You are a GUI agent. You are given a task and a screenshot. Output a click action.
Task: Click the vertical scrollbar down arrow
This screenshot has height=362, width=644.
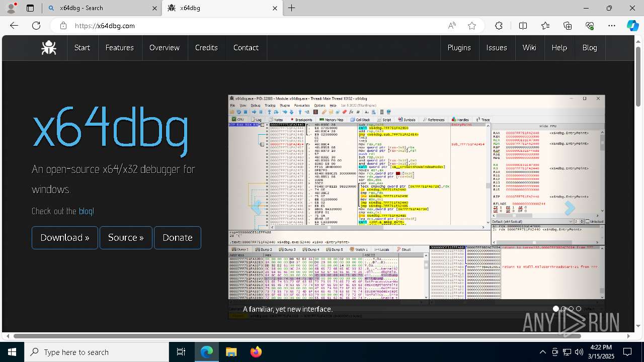tap(638, 326)
